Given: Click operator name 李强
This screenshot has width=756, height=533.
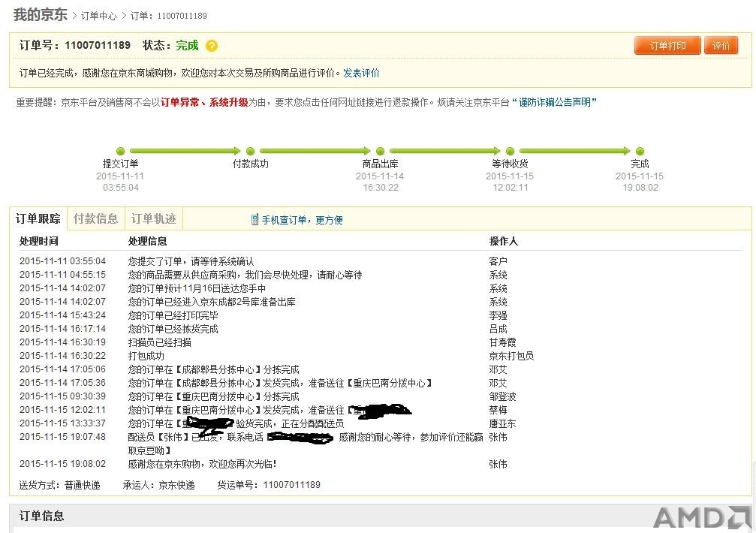Looking at the screenshot, I should (498, 315).
